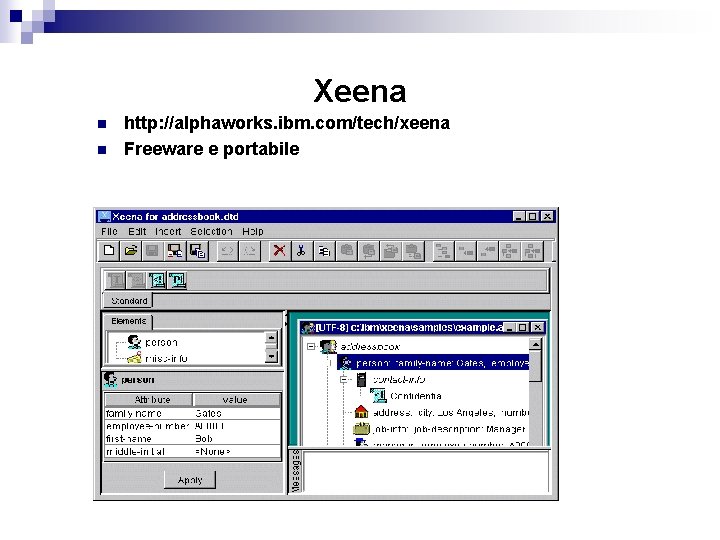The image size is (720, 540).
Task: Select the highlighted person family-name Gates row
Action: (433, 363)
